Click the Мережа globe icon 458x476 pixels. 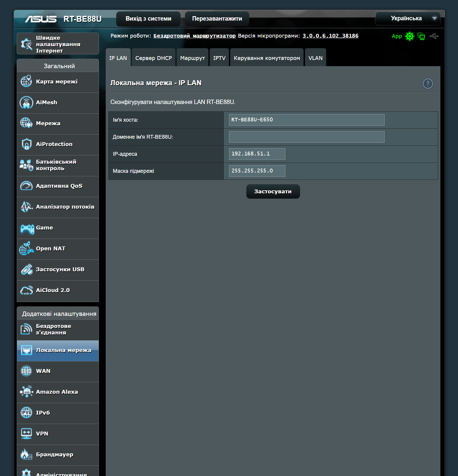click(26, 123)
